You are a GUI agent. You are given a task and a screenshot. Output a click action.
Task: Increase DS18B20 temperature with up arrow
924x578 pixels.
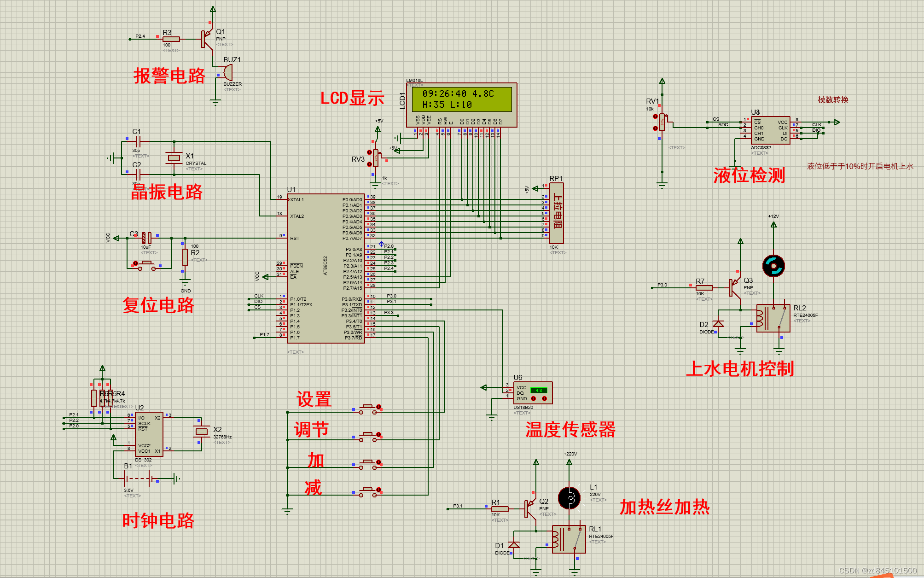coord(544,398)
